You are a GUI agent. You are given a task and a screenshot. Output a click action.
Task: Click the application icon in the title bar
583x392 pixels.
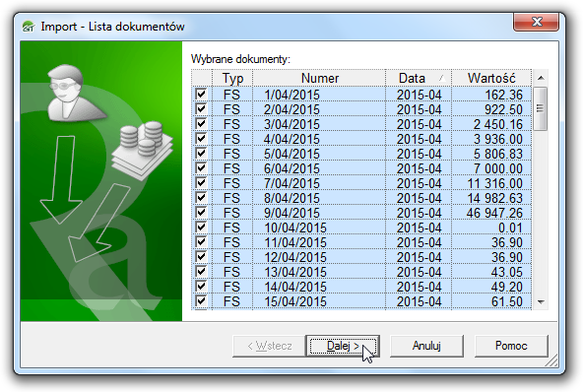coord(29,27)
